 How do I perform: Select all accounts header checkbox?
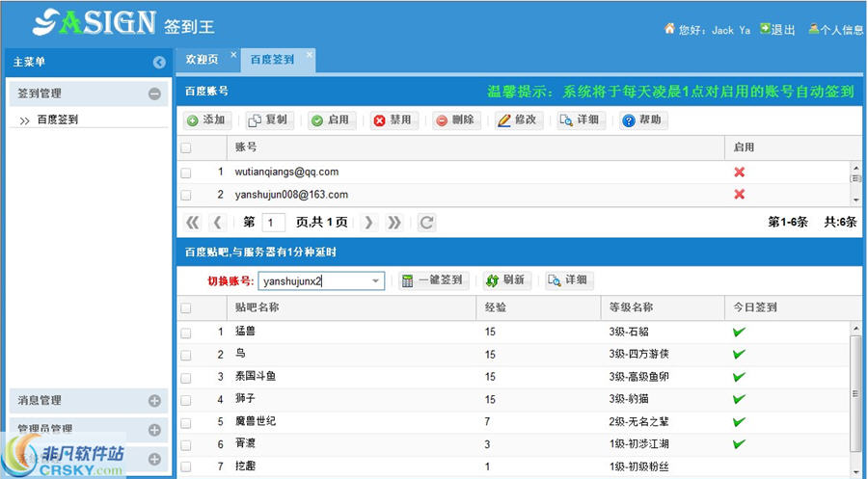186,147
